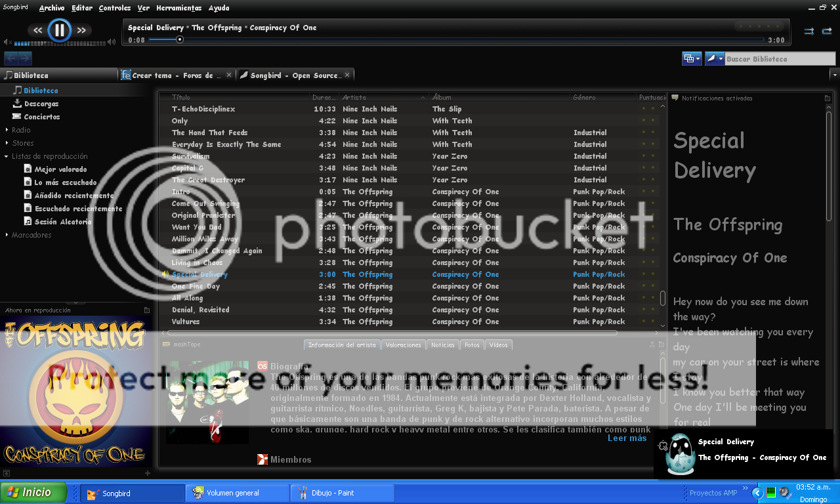Image resolution: width=840 pixels, height=504 pixels.
Task: Pause the current song
Action: click(60, 30)
